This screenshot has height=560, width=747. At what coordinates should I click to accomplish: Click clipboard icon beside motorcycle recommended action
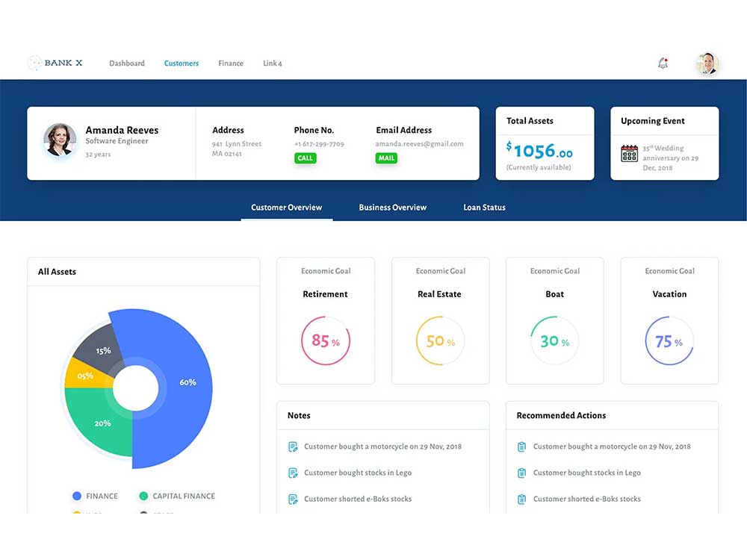pyautogui.click(x=521, y=447)
